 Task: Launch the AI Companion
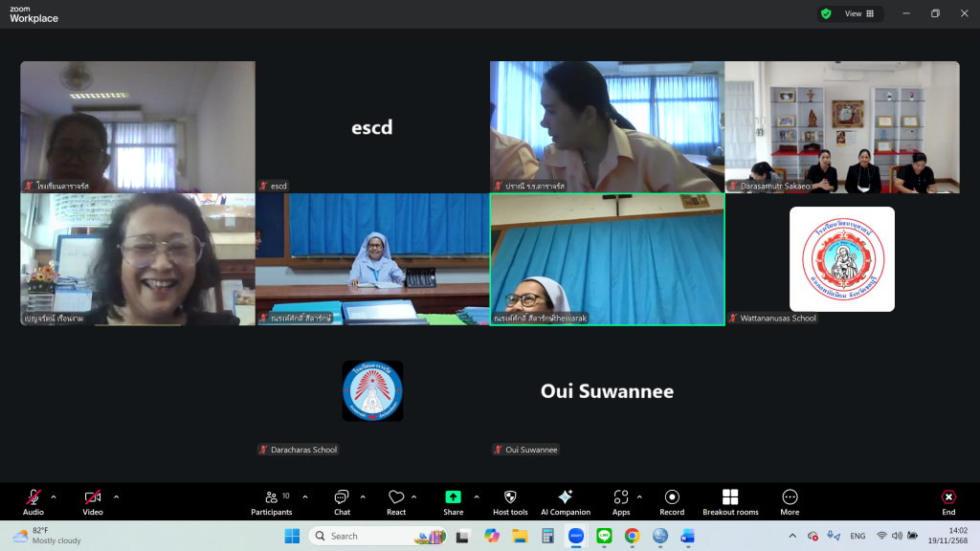point(565,501)
